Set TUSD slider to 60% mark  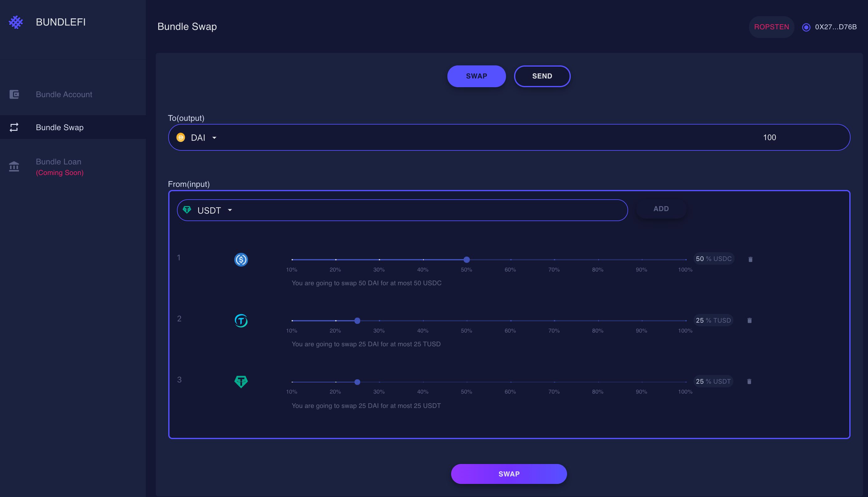[511, 320]
